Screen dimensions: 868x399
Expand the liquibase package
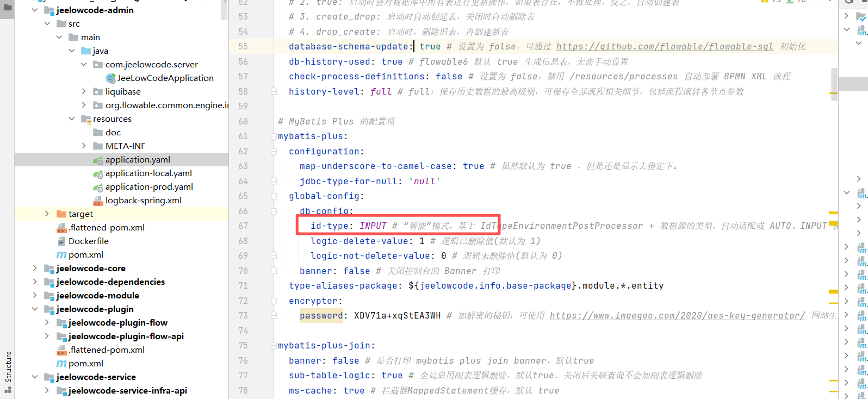84,92
